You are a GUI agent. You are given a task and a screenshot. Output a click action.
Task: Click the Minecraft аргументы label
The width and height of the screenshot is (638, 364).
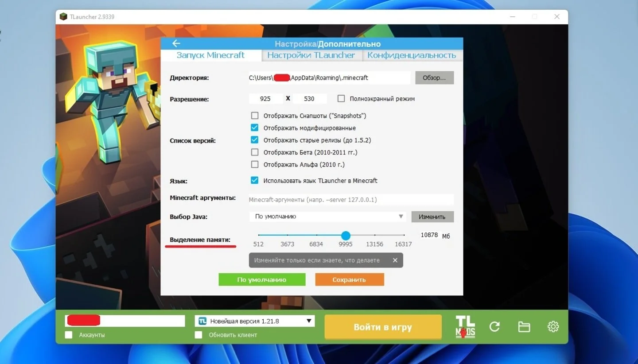(202, 198)
